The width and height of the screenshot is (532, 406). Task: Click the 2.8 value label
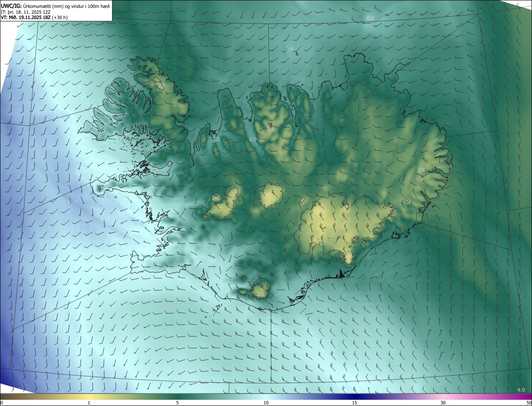(421, 170)
